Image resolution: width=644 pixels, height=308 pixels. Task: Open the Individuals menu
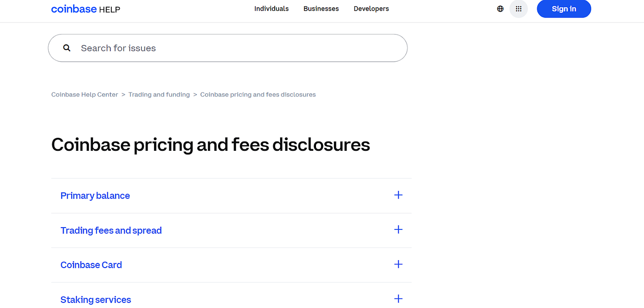pyautogui.click(x=271, y=9)
